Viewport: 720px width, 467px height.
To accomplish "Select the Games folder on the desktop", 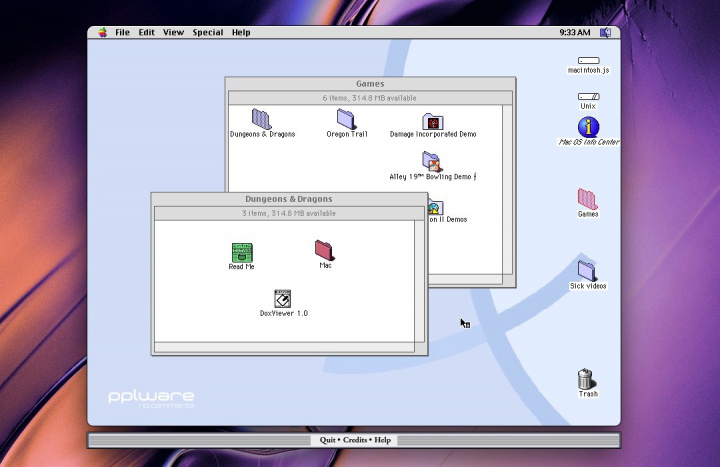I will click(587, 198).
